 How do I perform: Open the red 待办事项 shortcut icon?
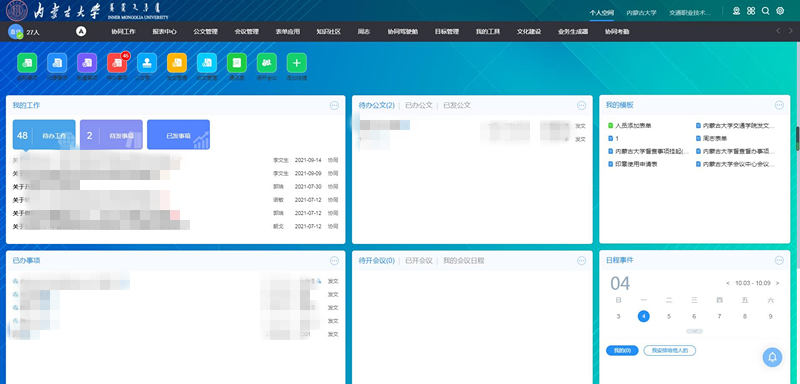point(117,63)
